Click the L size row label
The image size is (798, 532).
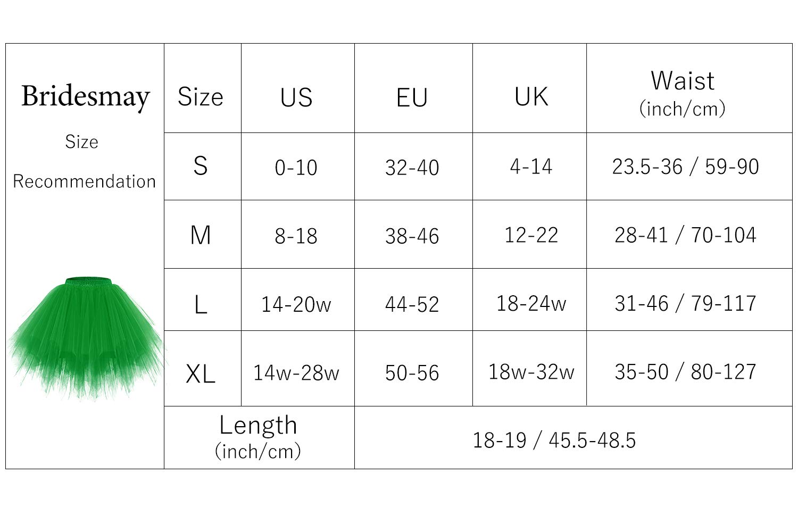tap(201, 304)
